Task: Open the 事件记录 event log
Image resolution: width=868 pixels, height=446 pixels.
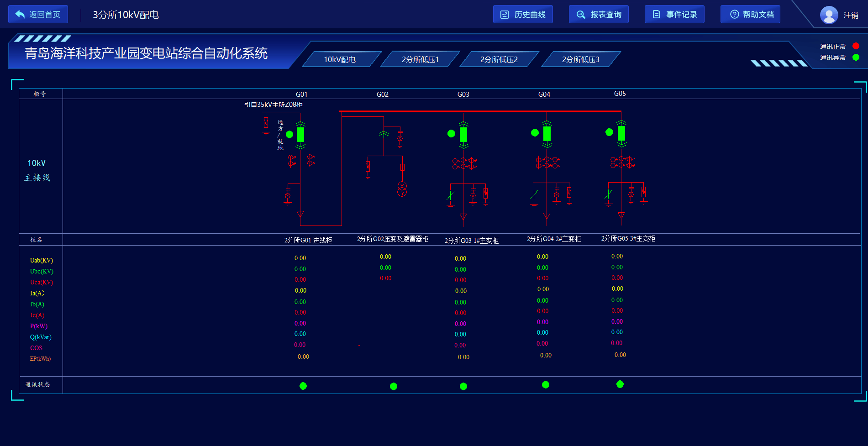Action: 674,14
